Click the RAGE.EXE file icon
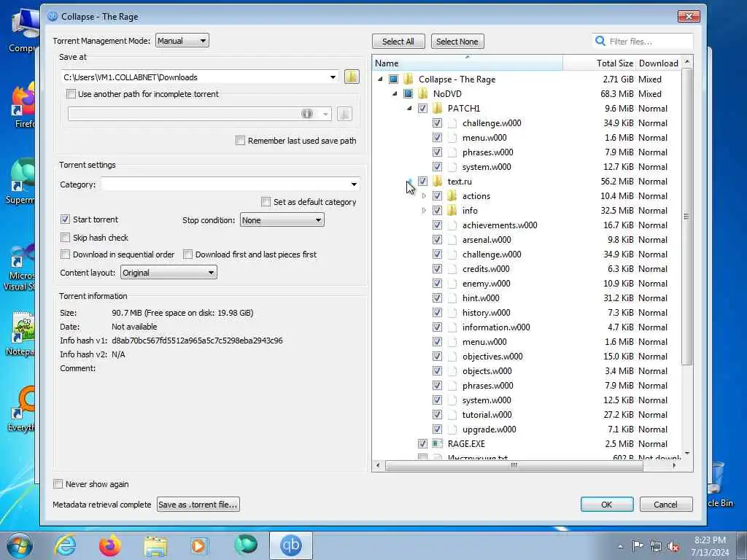 [x=438, y=443]
